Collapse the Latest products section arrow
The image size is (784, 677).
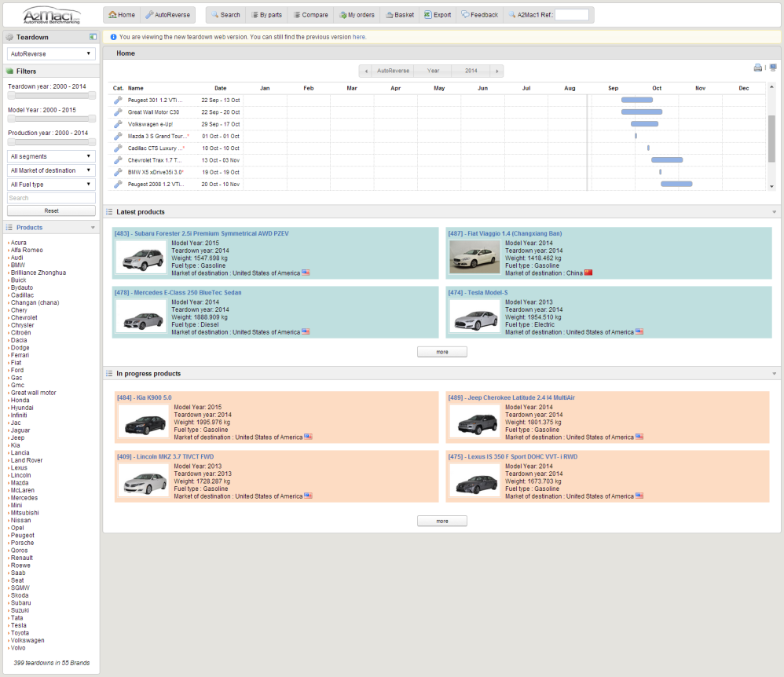(774, 212)
